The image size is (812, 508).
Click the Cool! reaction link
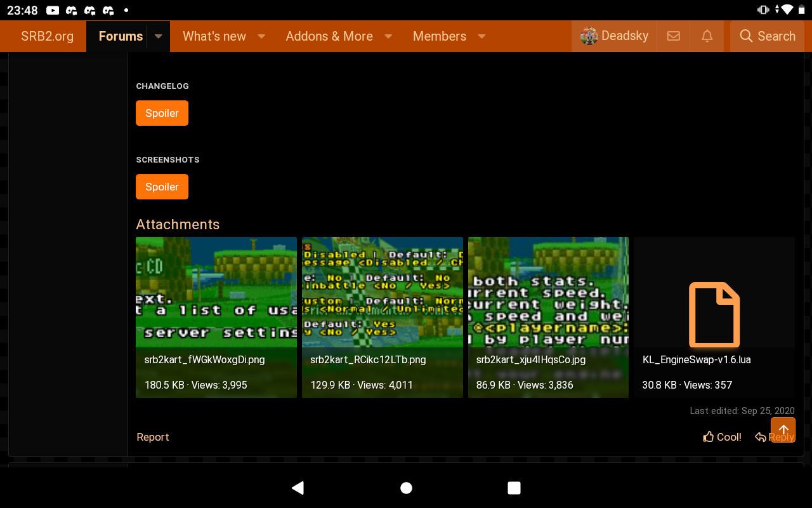point(722,437)
